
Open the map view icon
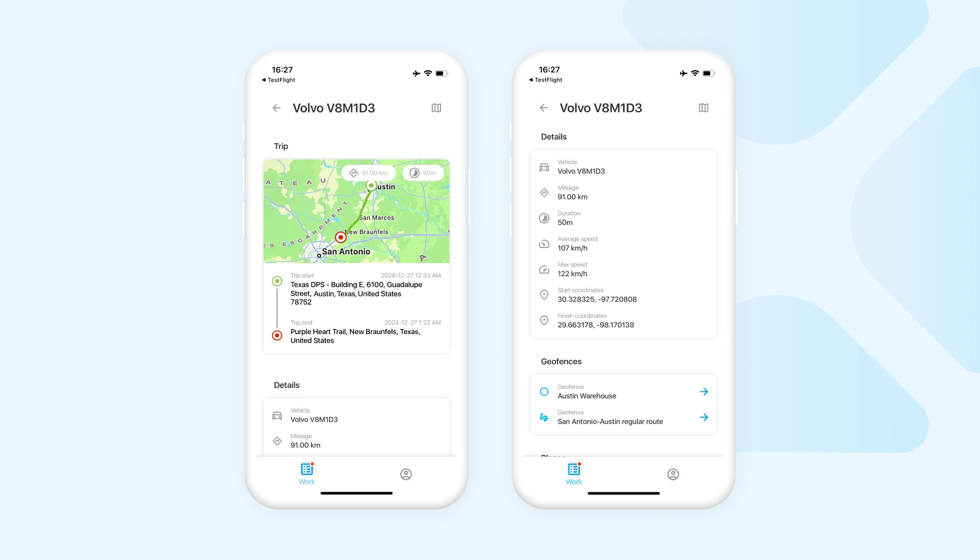(436, 108)
